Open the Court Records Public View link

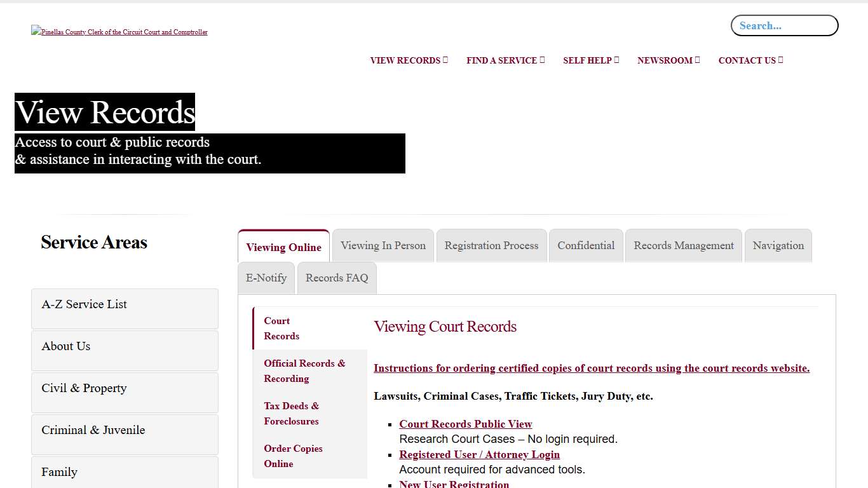pos(465,424)
